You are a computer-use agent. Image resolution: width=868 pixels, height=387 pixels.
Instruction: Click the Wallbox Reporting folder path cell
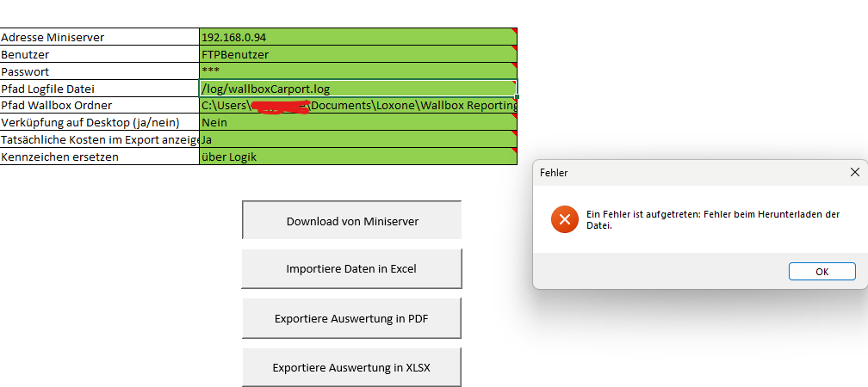[x=357, y=106]
